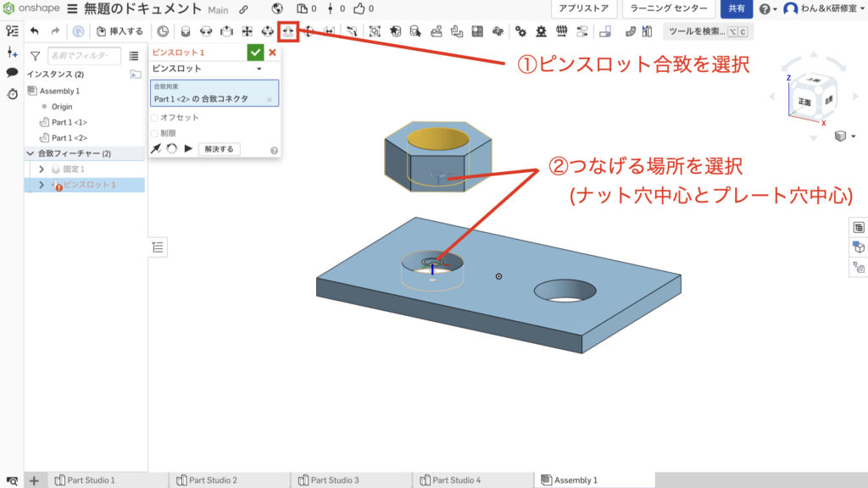Open the わん&K研修室 user account dropdown
Image resolution: width=868 pixels, height=488 pixels.
pos(824,8)
